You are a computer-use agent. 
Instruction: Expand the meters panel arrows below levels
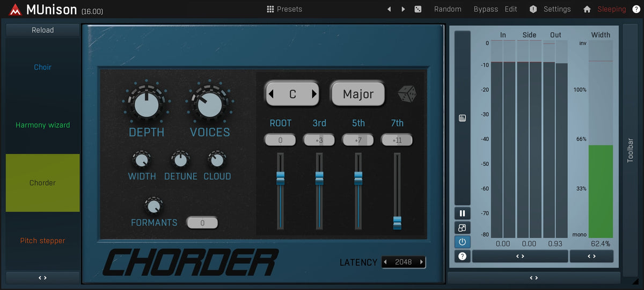520,257
